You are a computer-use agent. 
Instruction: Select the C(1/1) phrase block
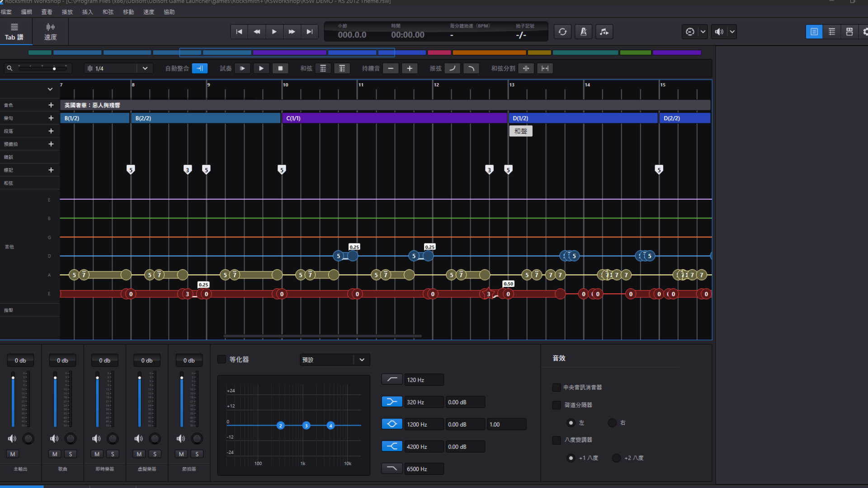point(395,118)
